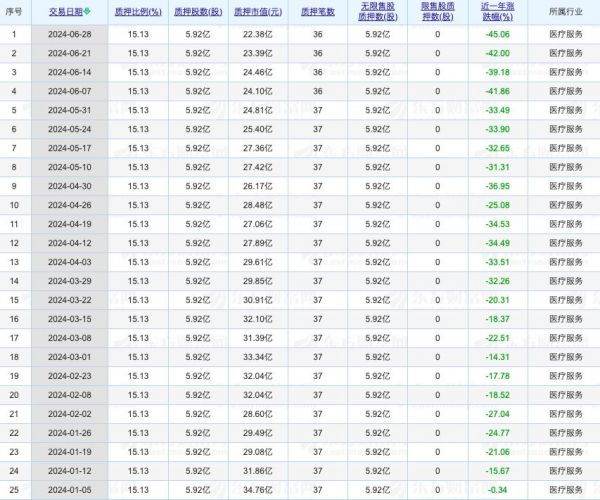
Task: Click market value 30.91亿
Action: (x=258, y=300)
